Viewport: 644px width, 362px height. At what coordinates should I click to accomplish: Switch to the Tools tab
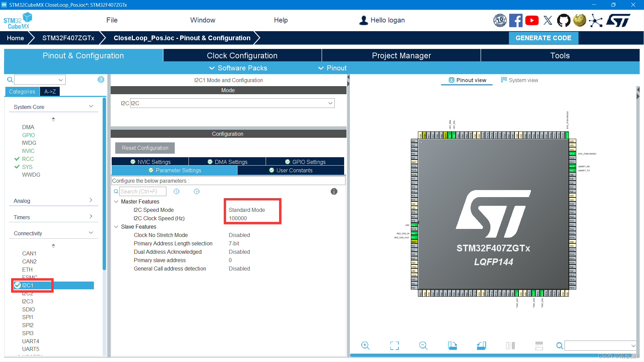pos(560,56)
